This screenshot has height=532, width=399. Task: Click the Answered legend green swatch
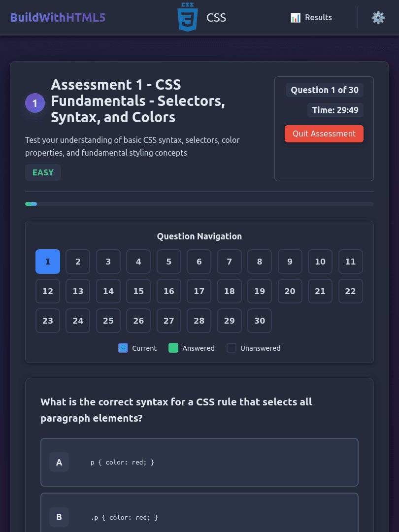tap(173, 348)
